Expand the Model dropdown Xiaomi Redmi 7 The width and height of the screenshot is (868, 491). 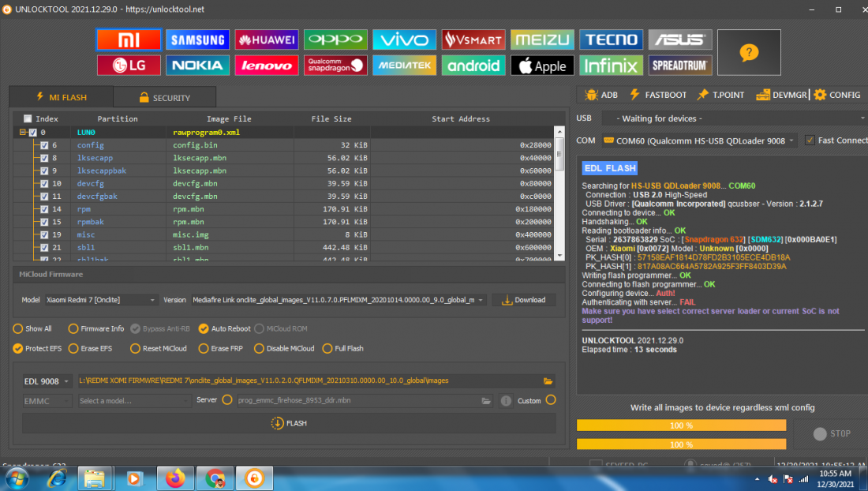click(x=101, y=300)
